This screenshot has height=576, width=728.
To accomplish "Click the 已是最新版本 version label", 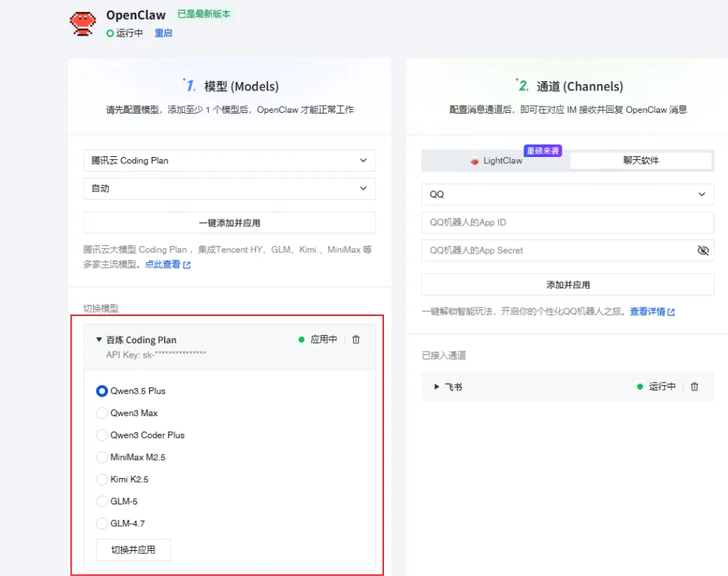I will point(204,15).
